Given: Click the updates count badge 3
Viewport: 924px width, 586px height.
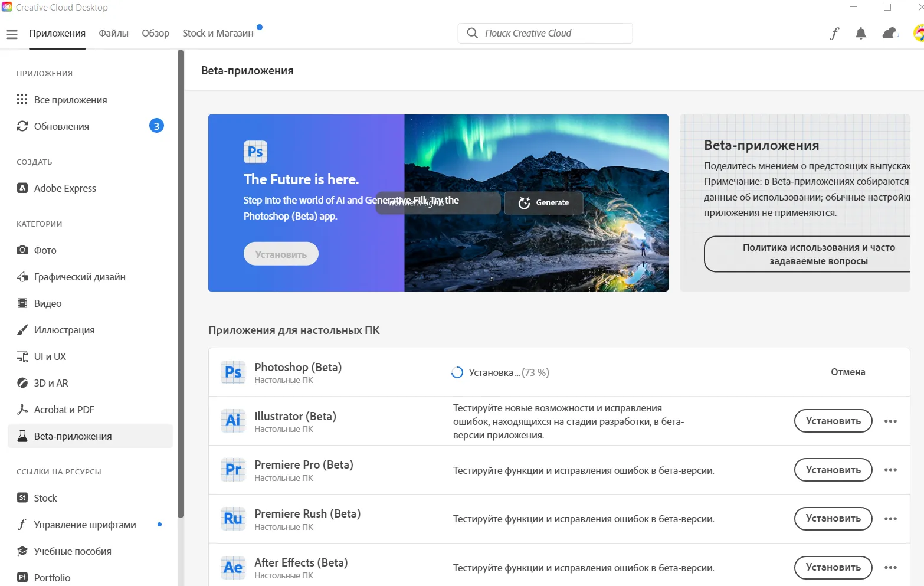Looking at the screenshot, I should click(156, 126).
